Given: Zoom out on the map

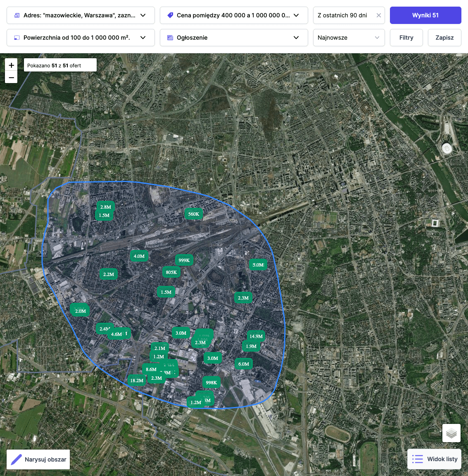Looking at the screenshot, I should 11,77.
